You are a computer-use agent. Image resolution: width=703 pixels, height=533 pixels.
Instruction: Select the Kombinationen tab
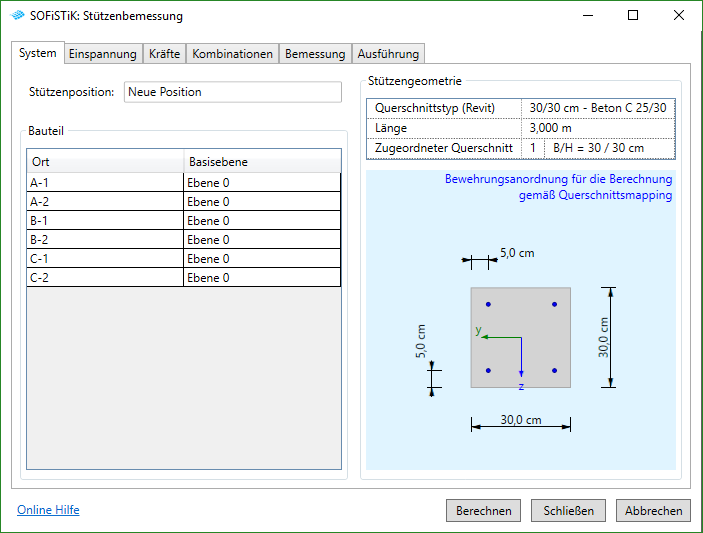click(232, 54)
